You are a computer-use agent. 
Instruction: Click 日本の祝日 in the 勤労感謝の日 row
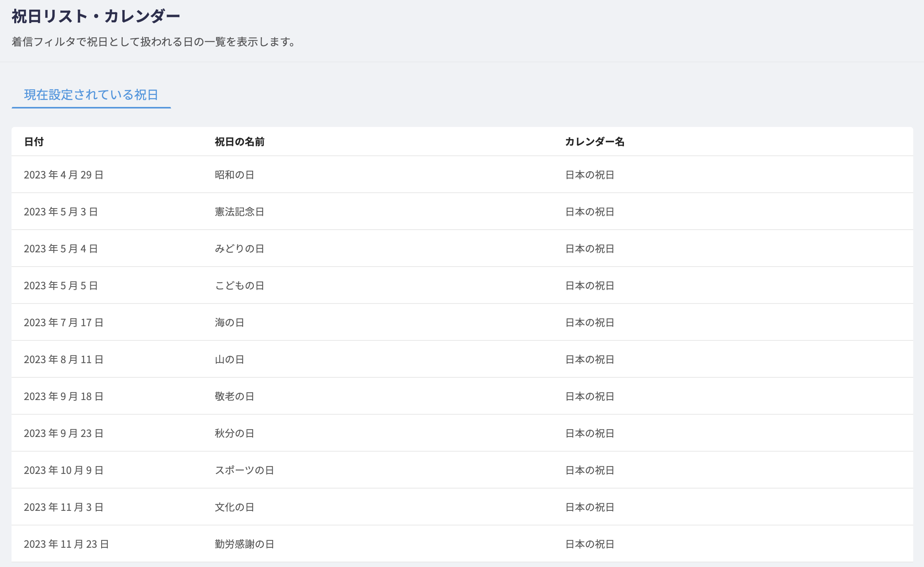click(x=590, y=544)
